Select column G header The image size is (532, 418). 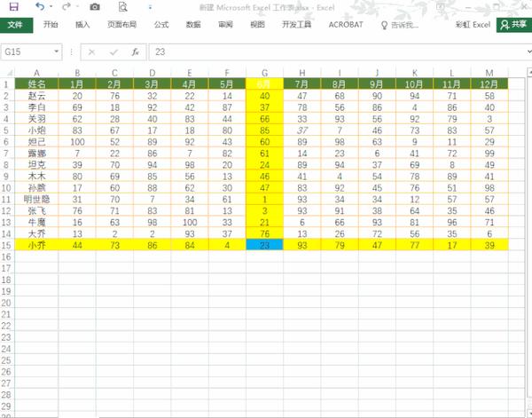(x=264, y=73)
